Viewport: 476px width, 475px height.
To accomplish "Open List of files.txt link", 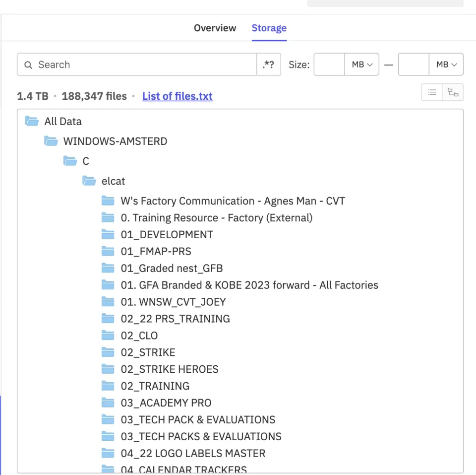I will click(x=177, y=96).
